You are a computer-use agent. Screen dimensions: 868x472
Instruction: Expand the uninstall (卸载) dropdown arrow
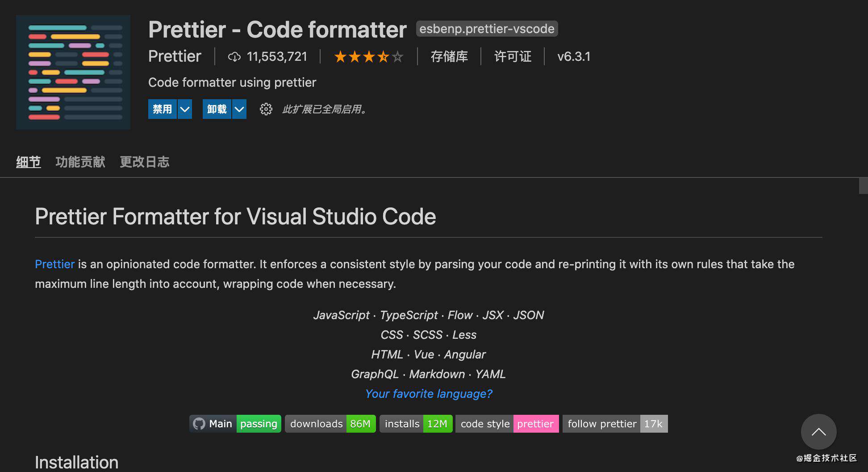tap(239, 109)
